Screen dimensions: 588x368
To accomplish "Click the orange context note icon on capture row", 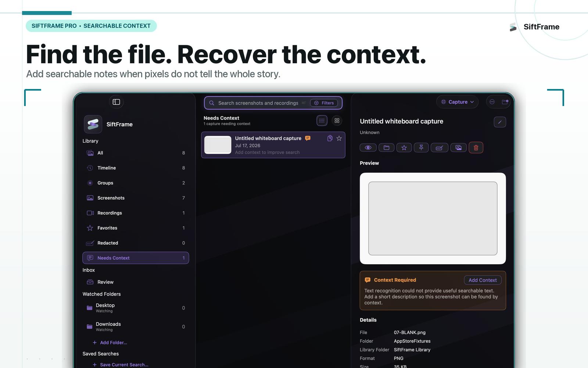I will pos(308,138).
